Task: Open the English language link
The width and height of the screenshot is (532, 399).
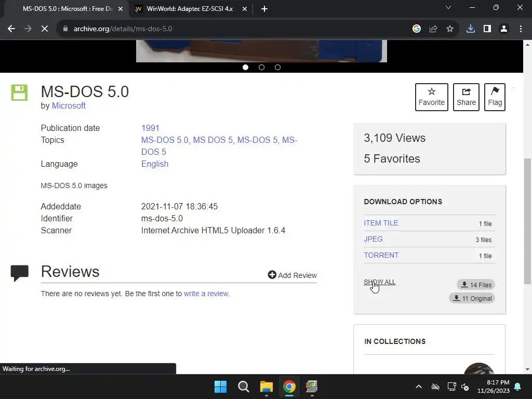Action: (x=155, y=164)
